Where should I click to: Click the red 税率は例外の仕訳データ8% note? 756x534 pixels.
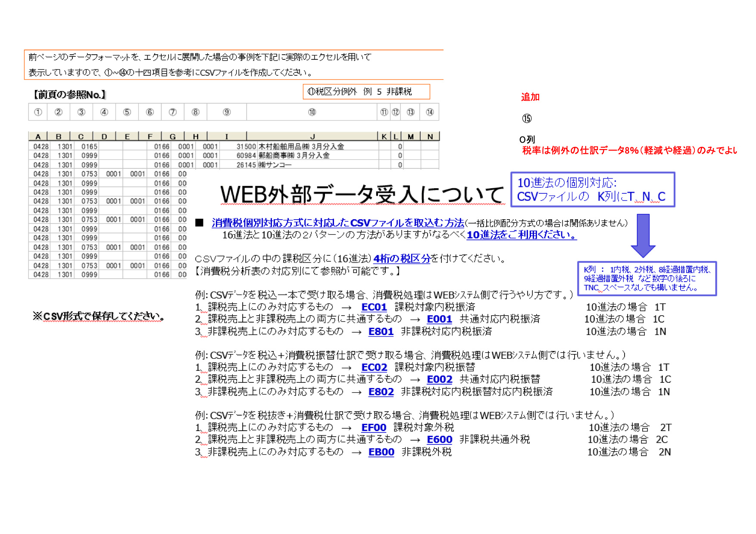coord(629,150)
